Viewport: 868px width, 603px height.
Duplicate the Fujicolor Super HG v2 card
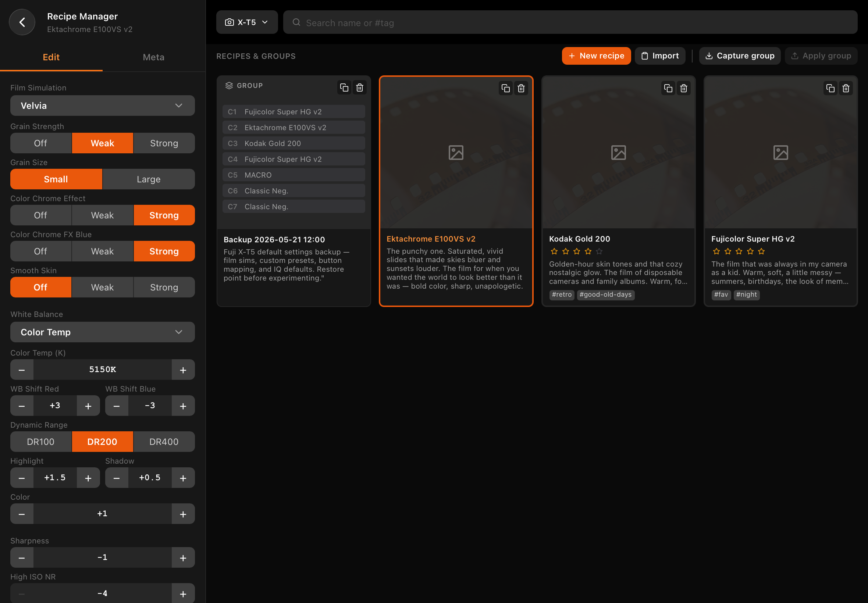pos(830,88)
